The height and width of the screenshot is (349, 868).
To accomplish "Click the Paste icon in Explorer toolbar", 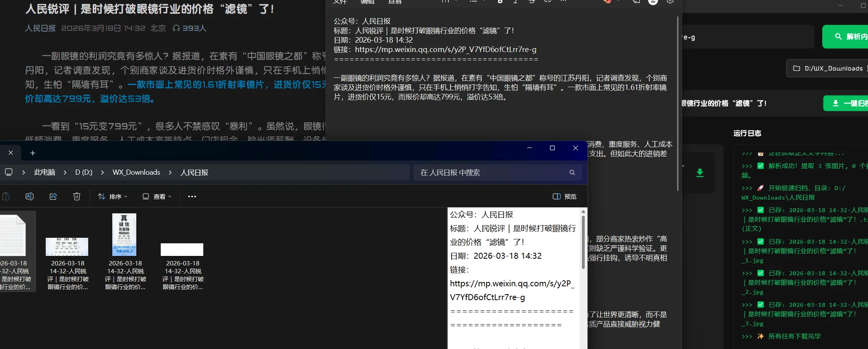I will (6, 196).
